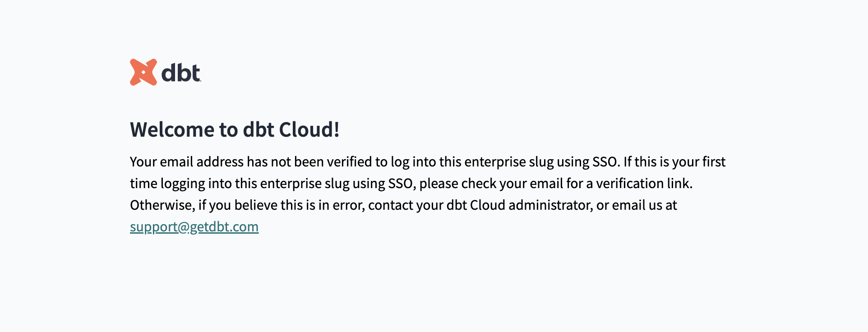This screenshot has width=868, height=332.
Task: Click the words "time logging into"
Action: (167, 184)
